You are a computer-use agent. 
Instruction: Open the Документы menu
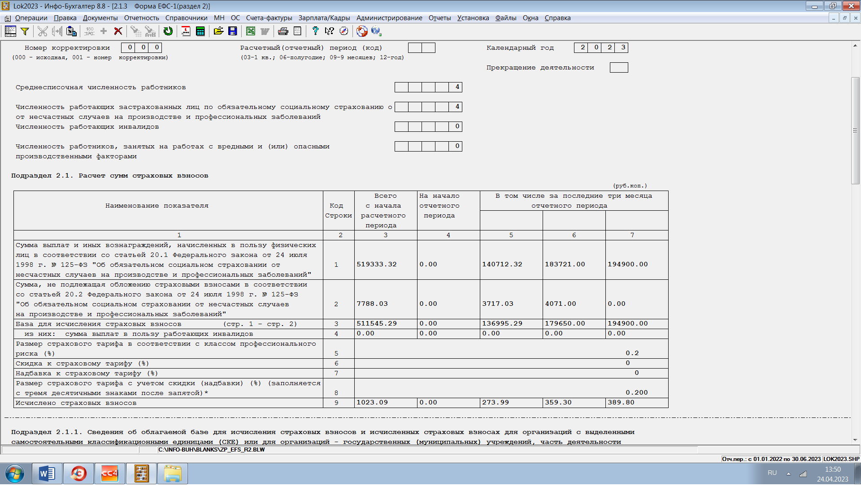(x=100, y=18)
